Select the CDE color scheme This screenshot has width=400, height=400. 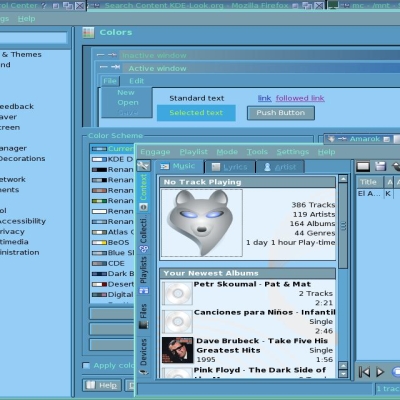(113, 263)
